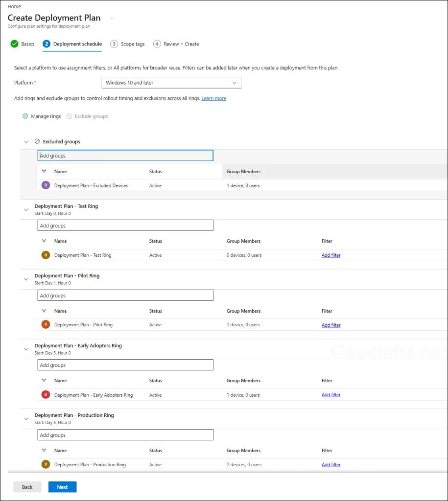The height and width of the screenshot is (501, 448).
Task: Open the Platform dropdown showing Windows 10 and later
Action: pos(171,83)
